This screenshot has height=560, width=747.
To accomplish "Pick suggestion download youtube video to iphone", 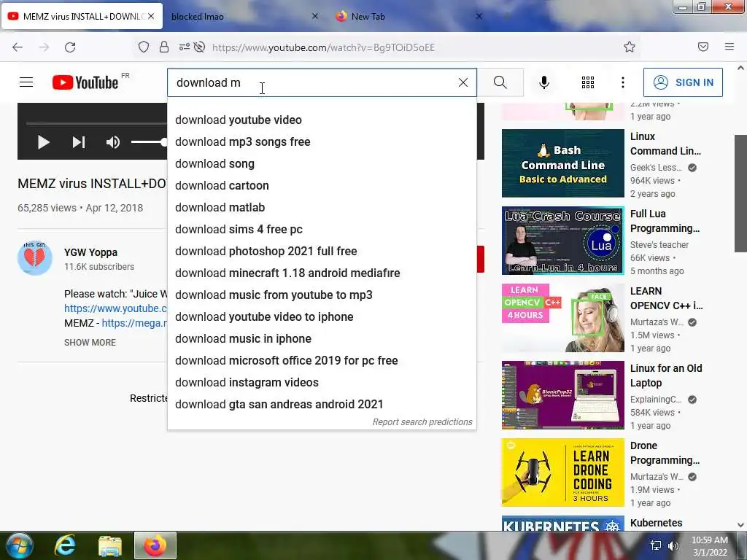I will click(322, 317).
